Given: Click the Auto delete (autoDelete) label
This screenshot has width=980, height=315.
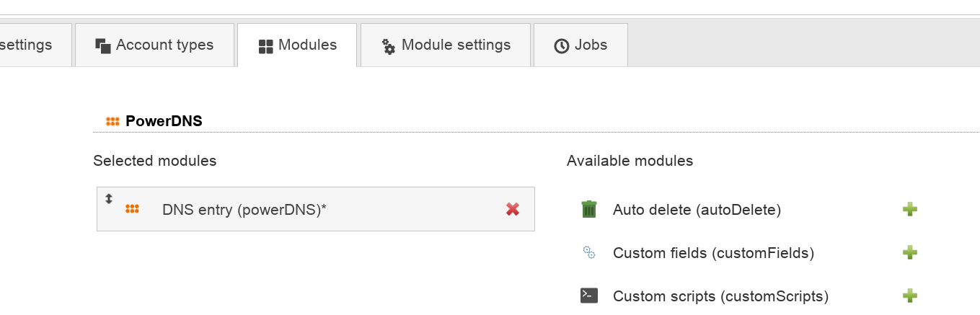Looking at the screenshot, I should (697, 210).
